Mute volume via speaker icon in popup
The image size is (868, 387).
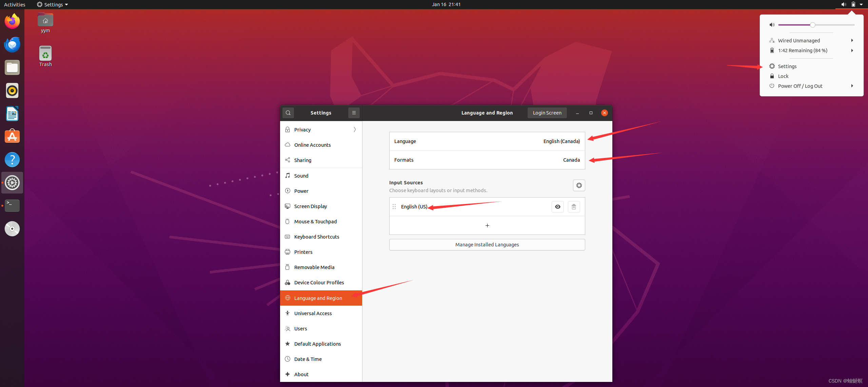(x=772, y=25)
